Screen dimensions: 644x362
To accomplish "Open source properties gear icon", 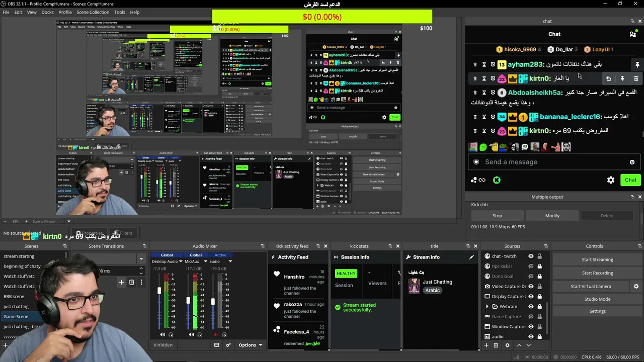I will pos(507,345).
